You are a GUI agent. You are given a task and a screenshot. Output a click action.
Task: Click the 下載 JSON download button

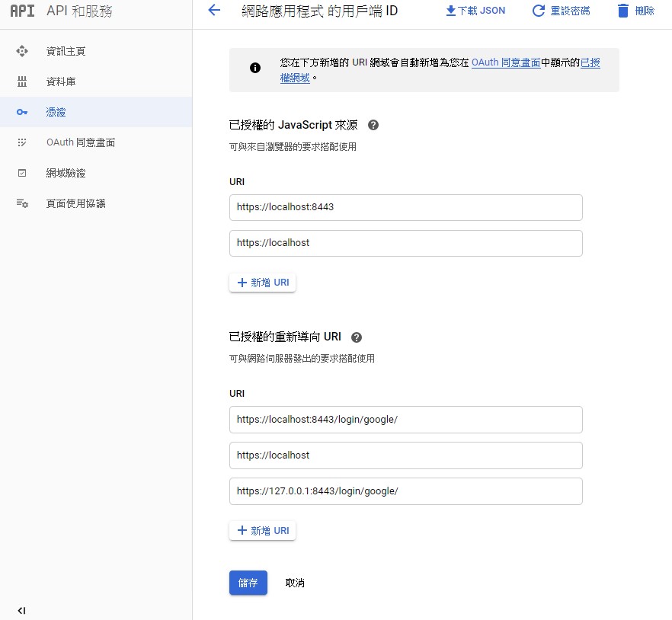tap(475, 11)
